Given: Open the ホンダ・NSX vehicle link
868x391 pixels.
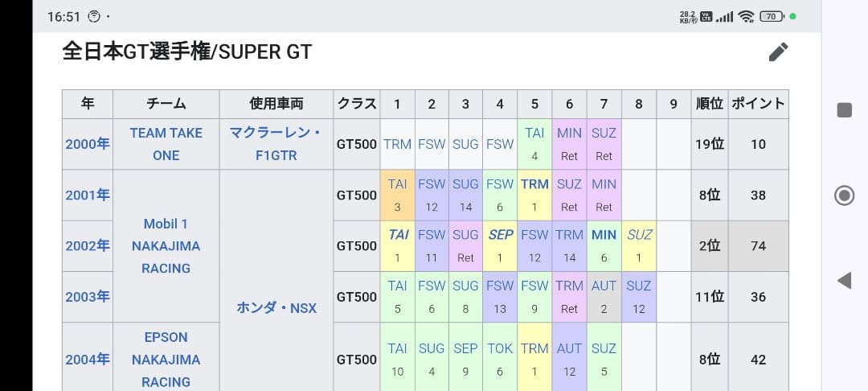Looking at the screenshot, I should pos(276,307).
